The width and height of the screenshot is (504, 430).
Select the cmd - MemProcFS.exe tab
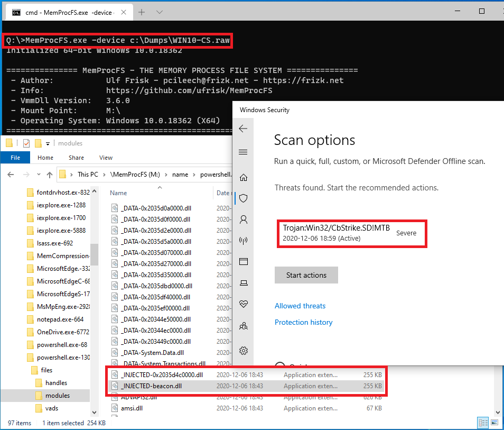(69, 13)
